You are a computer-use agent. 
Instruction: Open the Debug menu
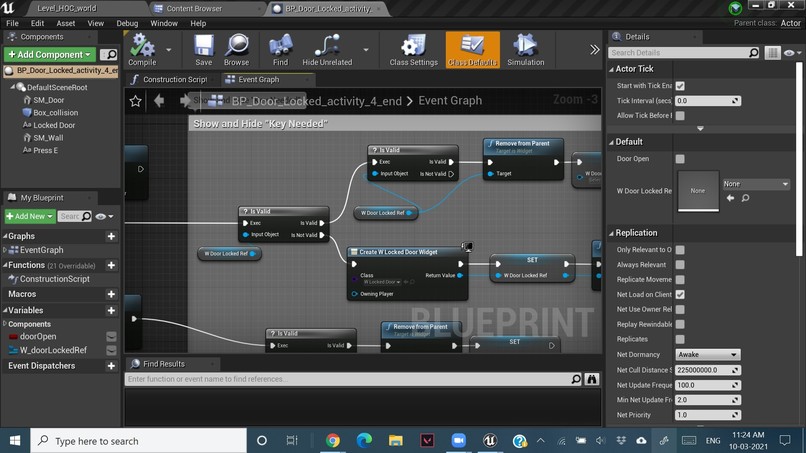(127, 23)
